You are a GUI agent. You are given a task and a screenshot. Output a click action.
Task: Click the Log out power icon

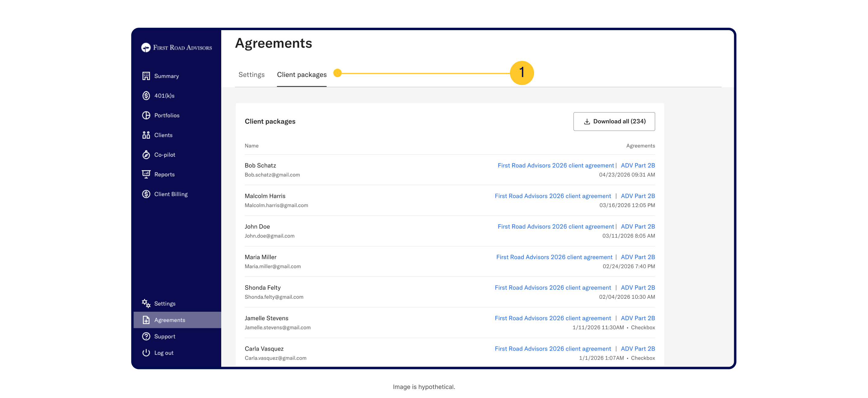pos(146,353)
